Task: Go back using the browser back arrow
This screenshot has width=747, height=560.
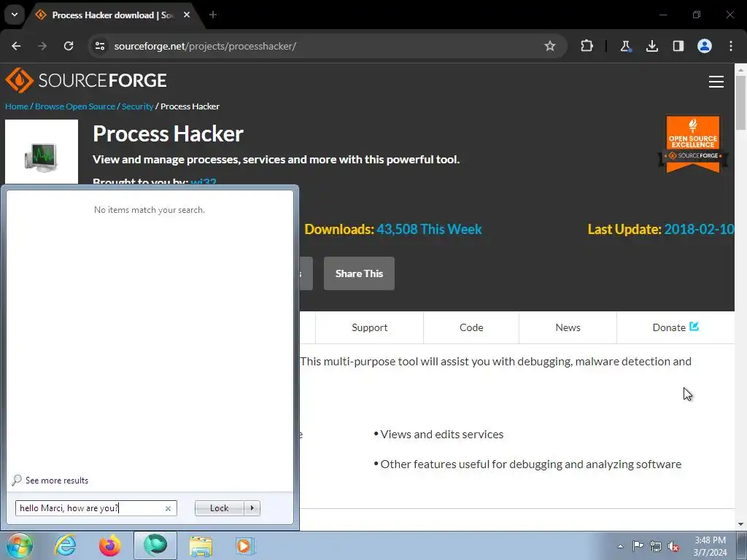Action: click(x=16, y=46)
